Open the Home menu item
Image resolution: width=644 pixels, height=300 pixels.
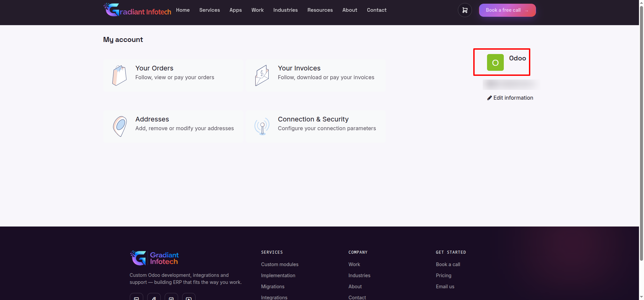point(183,10)
